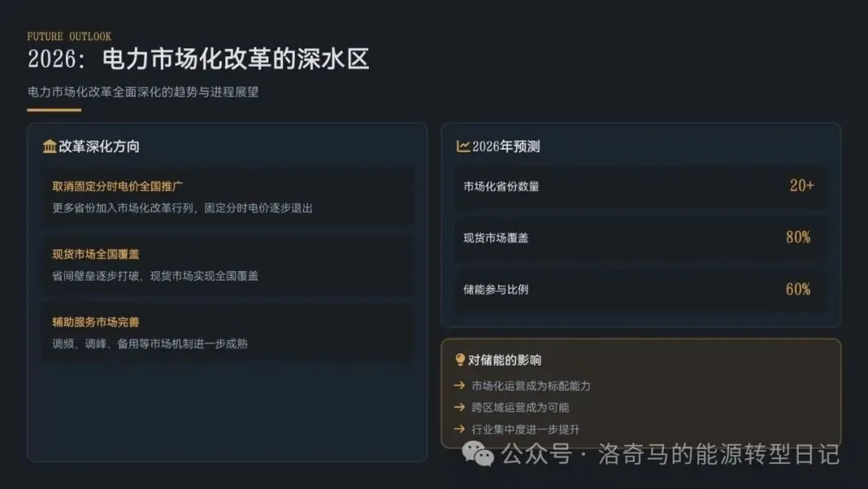Image resolution: width=868 pixels, height=489 pixels.
Task: Click the arrow icon before 市场化运营成为标配能力
Action: pyautogui.click(x=460, y=386)
